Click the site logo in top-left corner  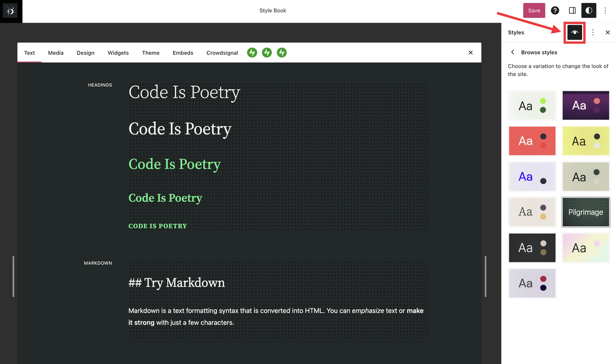pos(11,11)
